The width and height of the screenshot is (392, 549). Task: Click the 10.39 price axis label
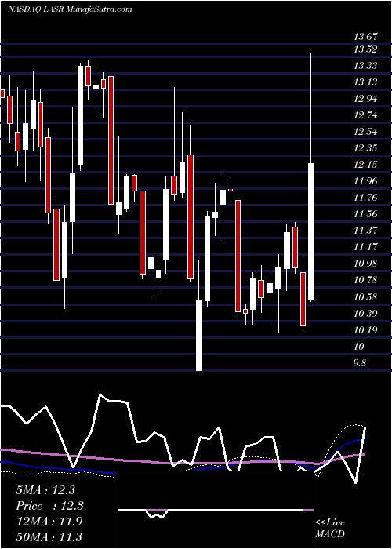366,314
